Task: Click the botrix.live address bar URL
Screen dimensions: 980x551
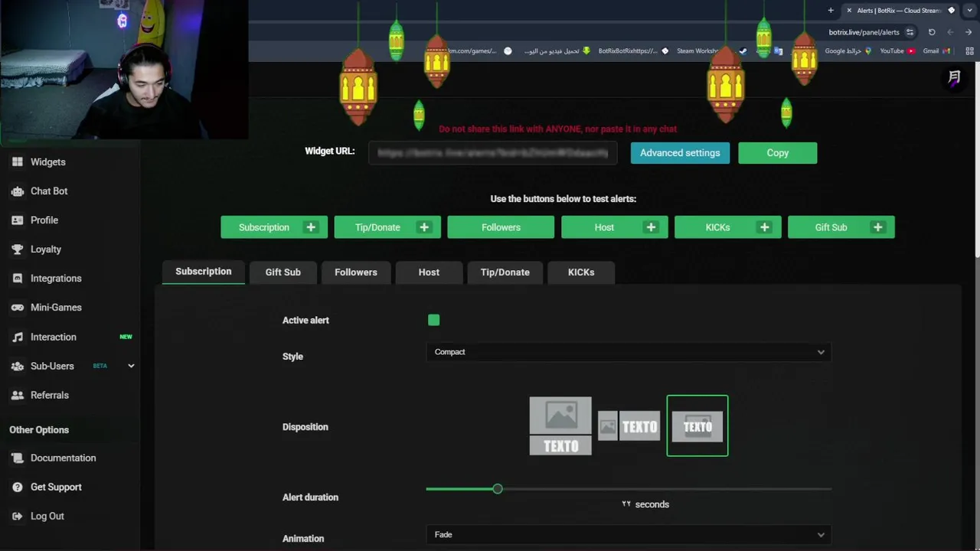Action: 864,32
